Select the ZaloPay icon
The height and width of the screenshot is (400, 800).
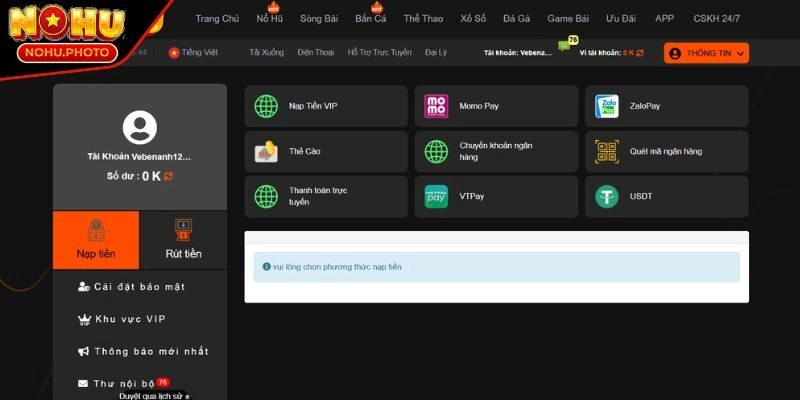607,106
